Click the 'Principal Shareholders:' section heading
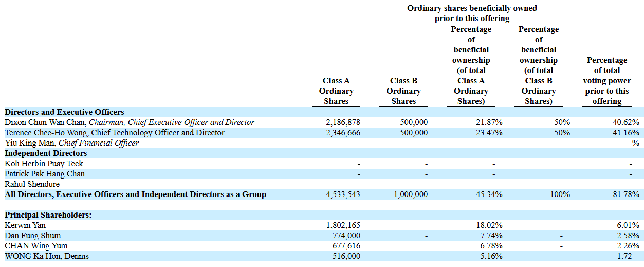The image size is (644, 267). (48, 215)
